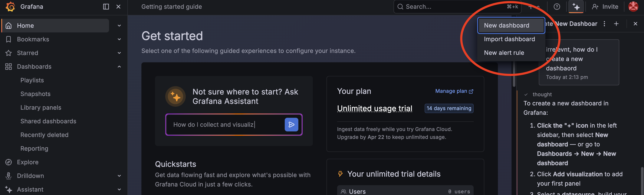Go to Home in the sidebar

tap(56, 26)
